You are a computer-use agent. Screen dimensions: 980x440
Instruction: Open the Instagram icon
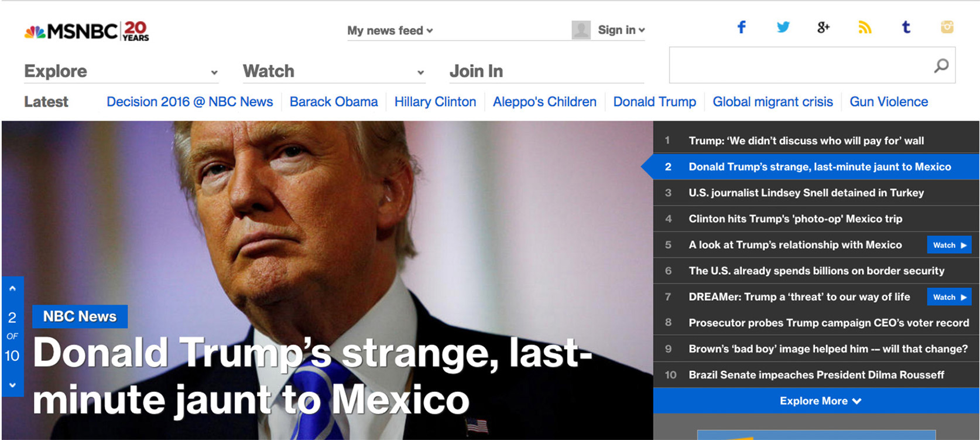[x=947, y=27]
